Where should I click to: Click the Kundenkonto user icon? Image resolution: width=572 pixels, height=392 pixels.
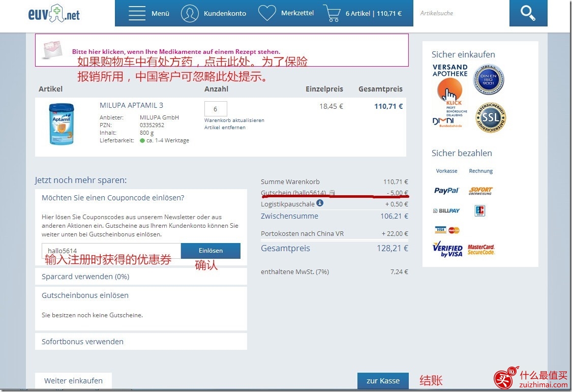pos(190,14)
